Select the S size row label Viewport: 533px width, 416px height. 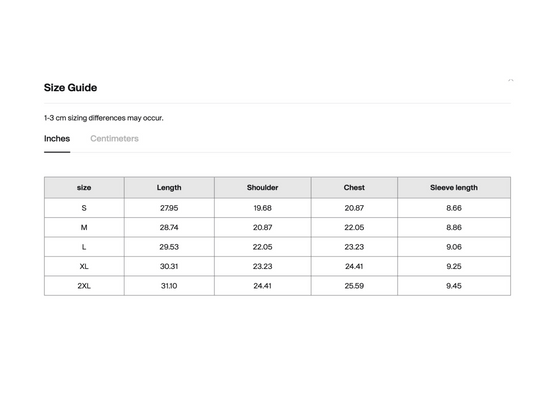coord(84,208)
